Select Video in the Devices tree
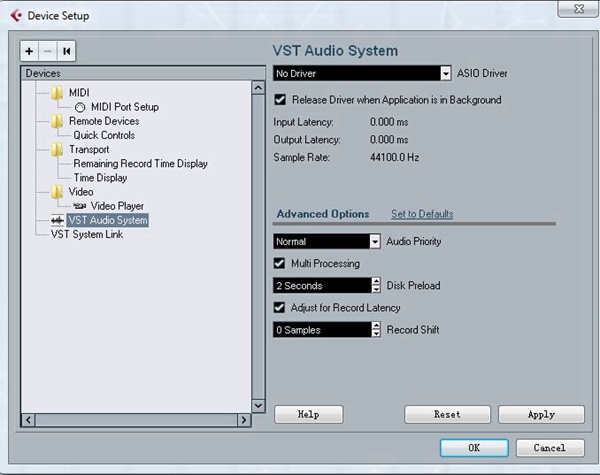Screen dimensions: 600x475 point(81,192)
